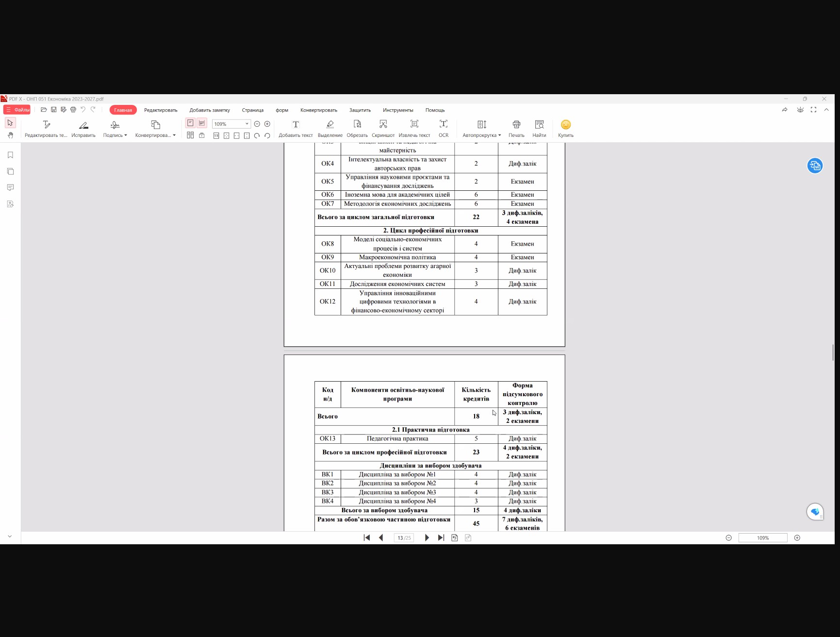Click the share arrow icon
Image resolution: width=840 pixels, height=637 pixels.
(x=785, y=110)
